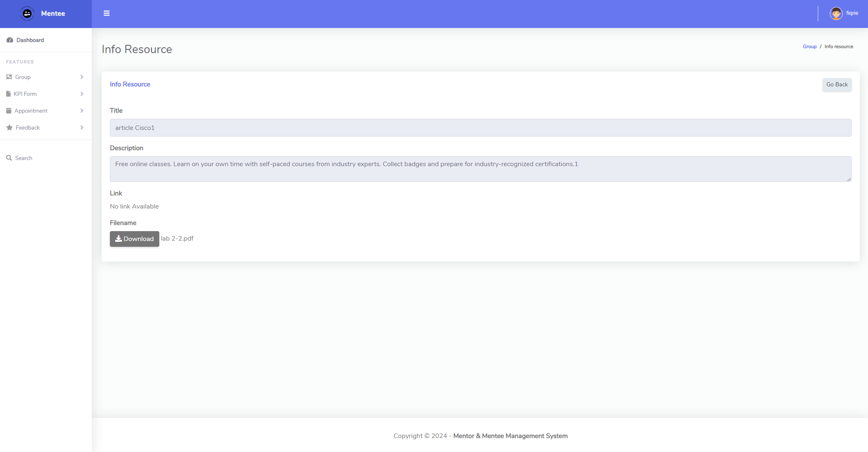Click the Appointment calendar icon
The height and width of the screenshot is (452, 868).
(x=9, y=111)
